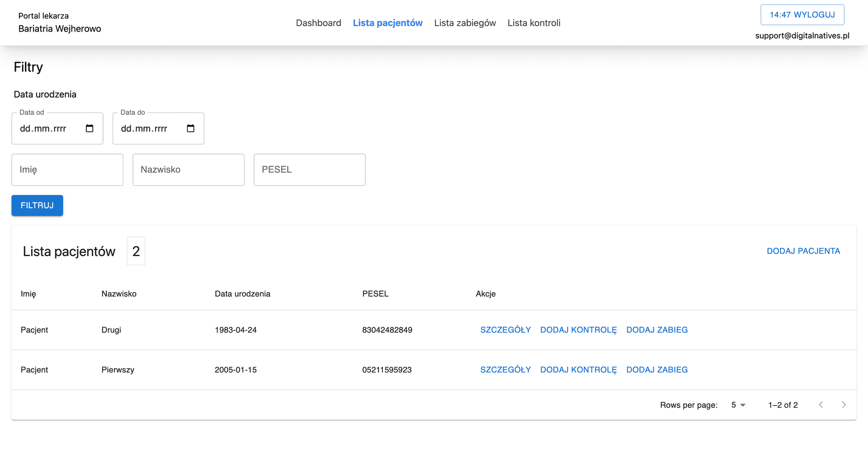This screenshot has height=472, width=868.
Task: Click the Filtry heading
Action: (28, 67)
